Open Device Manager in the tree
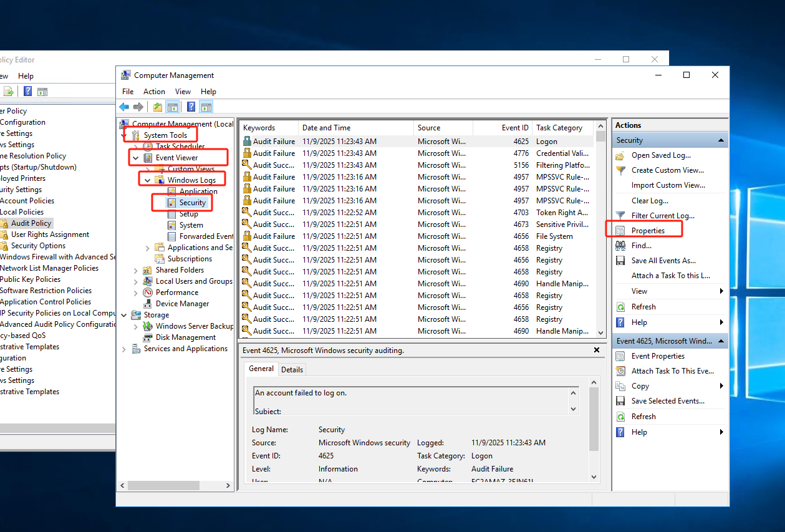785x532 pixels. click(x=182, y=304)
